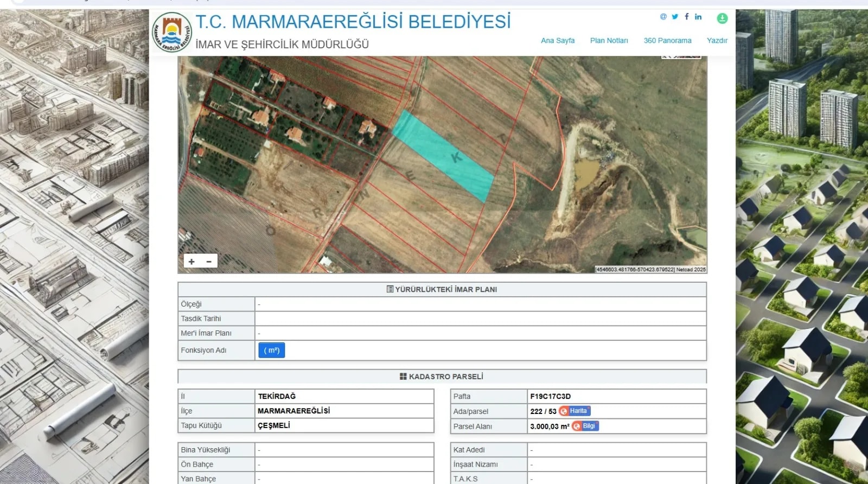Viewport: 868px width, 484px height.
Task: Click the Bina Yüksekliği label
Action: click(x=206, y=450)
